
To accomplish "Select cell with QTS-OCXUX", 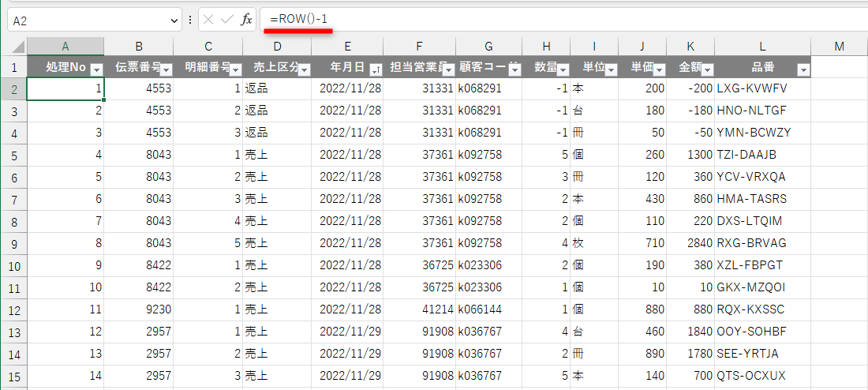I will point(763,376).
